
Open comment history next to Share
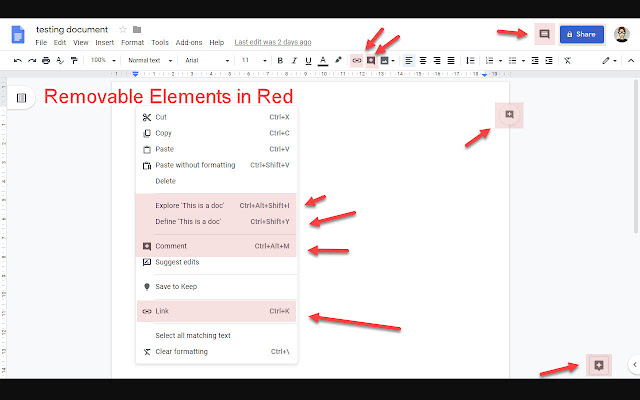tap(544, 34)
